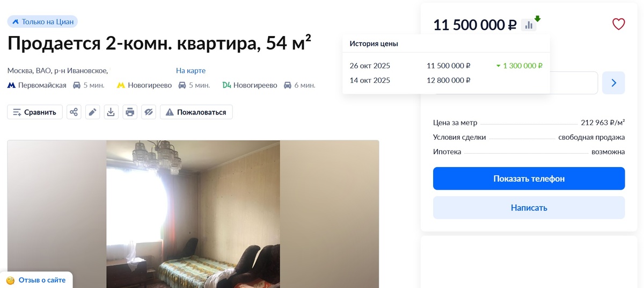Click the pencil note icon
The width and height of the screenshot is (644, 288).
[x=93, y=112]
